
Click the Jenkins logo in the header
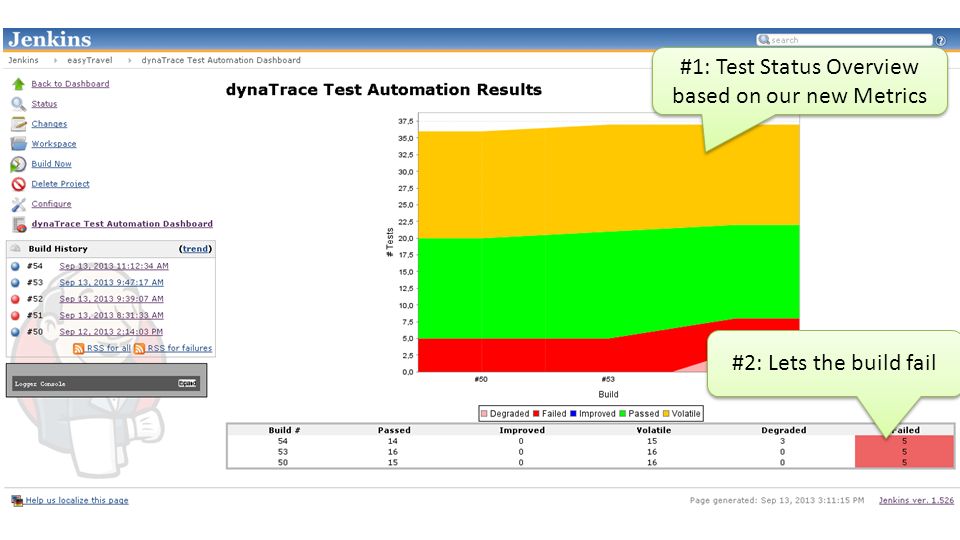click(x=50, y=39)
